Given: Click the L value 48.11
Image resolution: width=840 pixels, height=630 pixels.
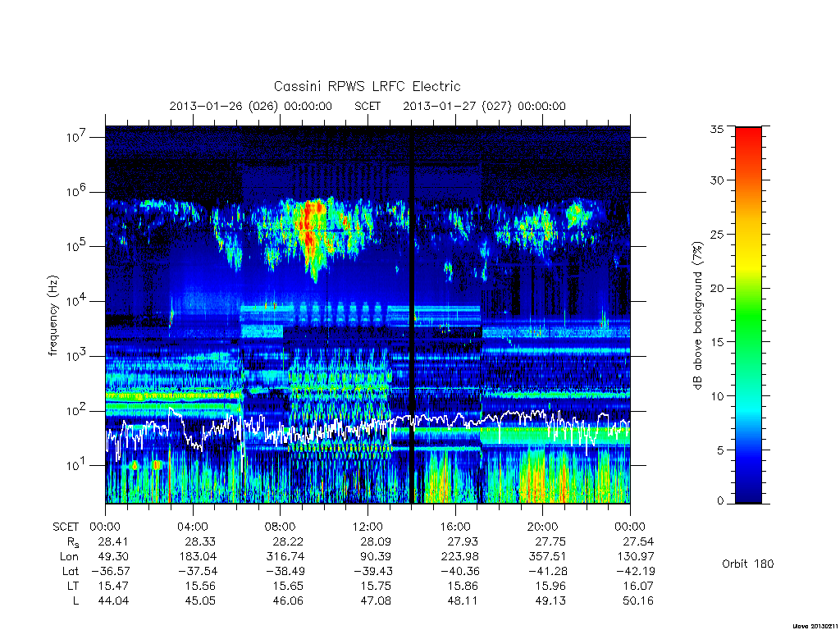Looking at the screenshot, I should tap(463, 600).
